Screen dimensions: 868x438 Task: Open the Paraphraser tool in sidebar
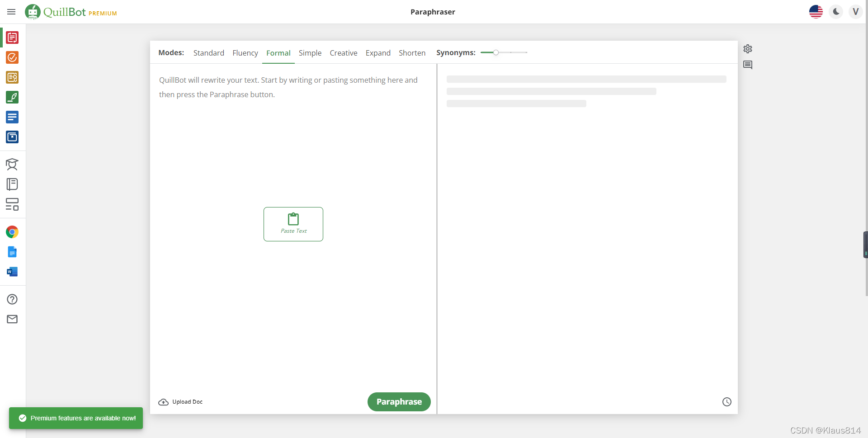[x=12, y=38]
